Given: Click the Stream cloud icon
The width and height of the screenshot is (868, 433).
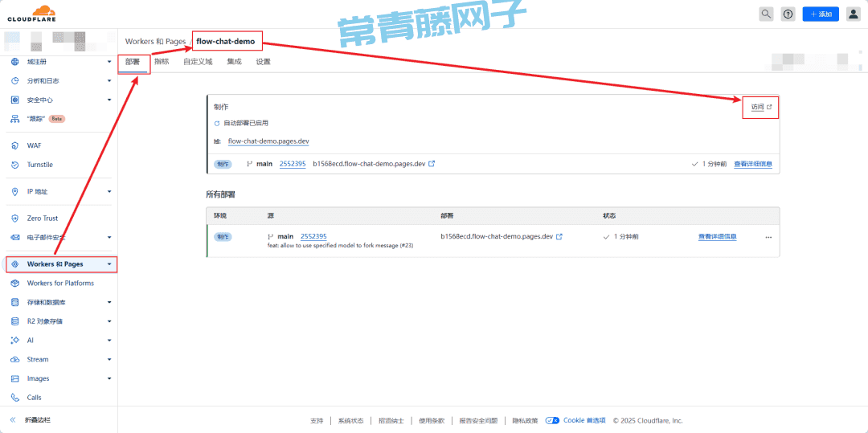Looking at the screenshot, I should (15, 359).
